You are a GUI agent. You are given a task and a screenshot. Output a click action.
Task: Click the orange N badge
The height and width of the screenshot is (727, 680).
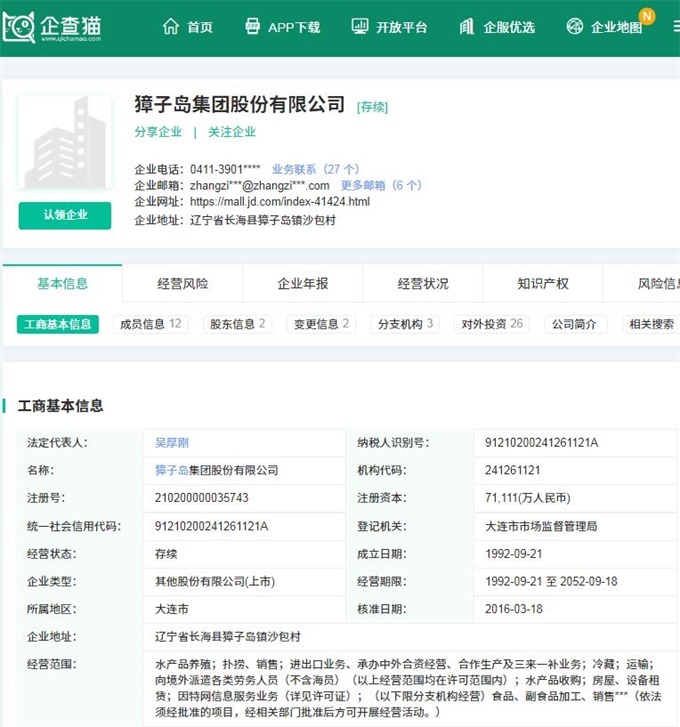point(647,16)
